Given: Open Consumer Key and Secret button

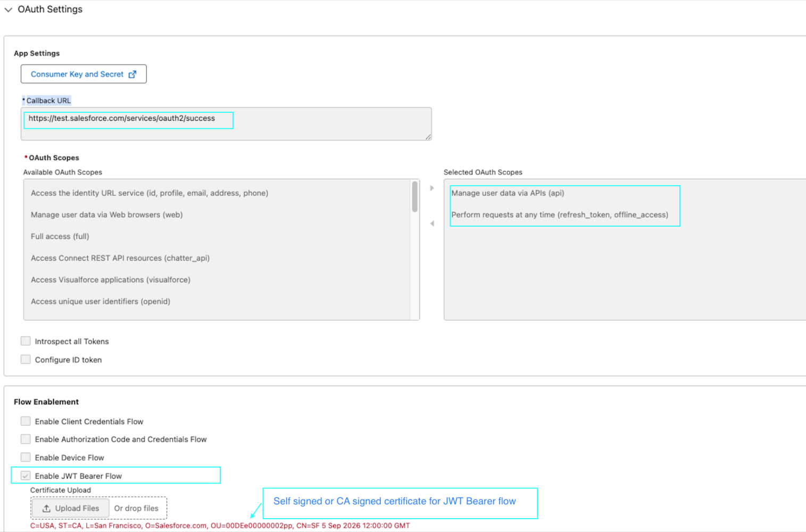Looking at the screenshot, I should tap(77, 74).
